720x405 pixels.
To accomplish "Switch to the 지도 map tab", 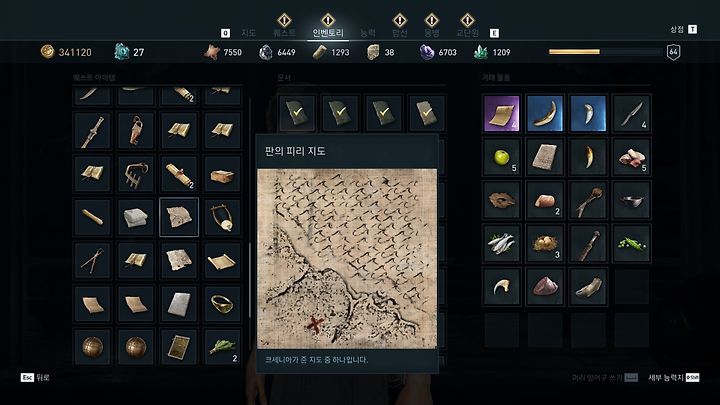I will click(x=248, y=33).
